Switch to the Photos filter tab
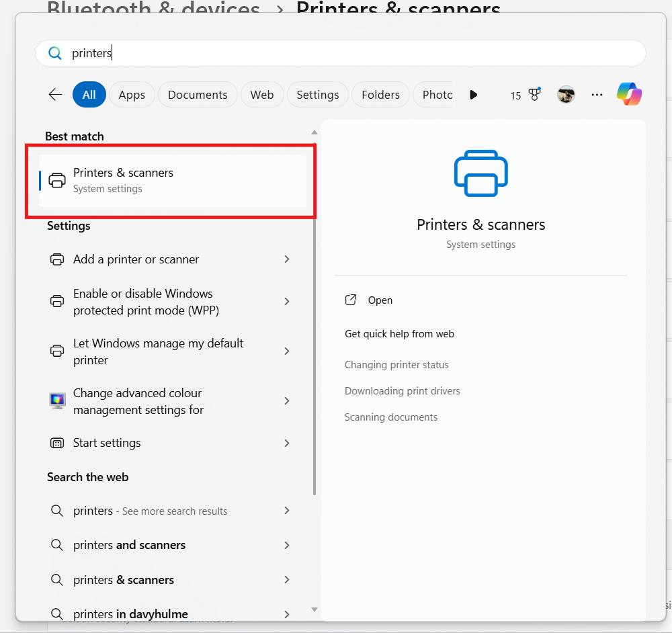 pos(433,94)
